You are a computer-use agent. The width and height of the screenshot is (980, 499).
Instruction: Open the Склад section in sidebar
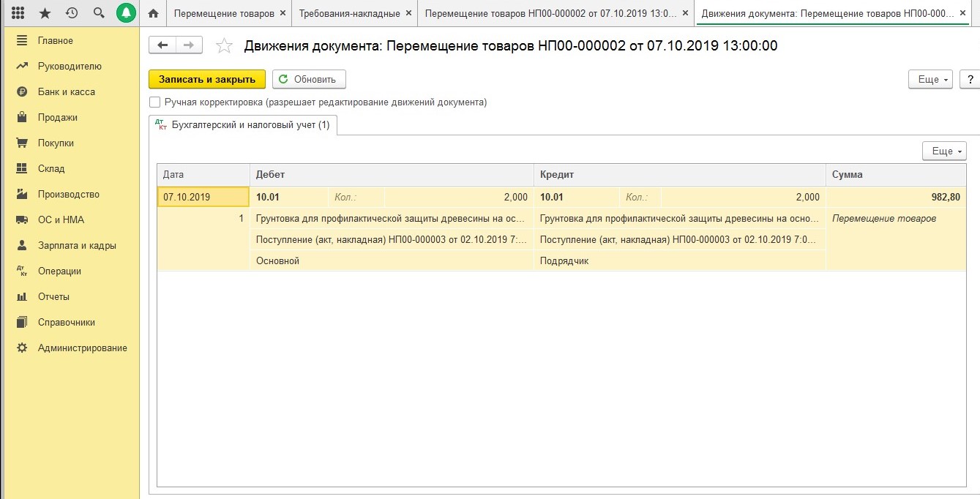(x=51, y=168)
